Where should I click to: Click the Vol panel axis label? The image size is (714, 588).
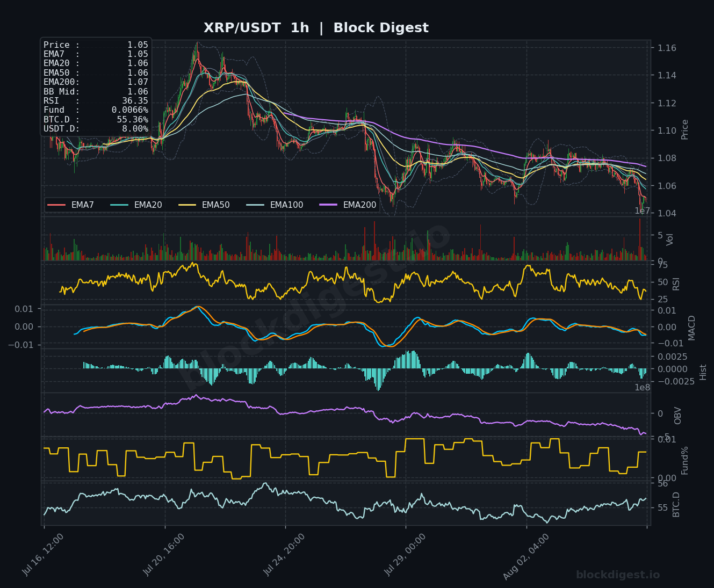coord(670,239)
